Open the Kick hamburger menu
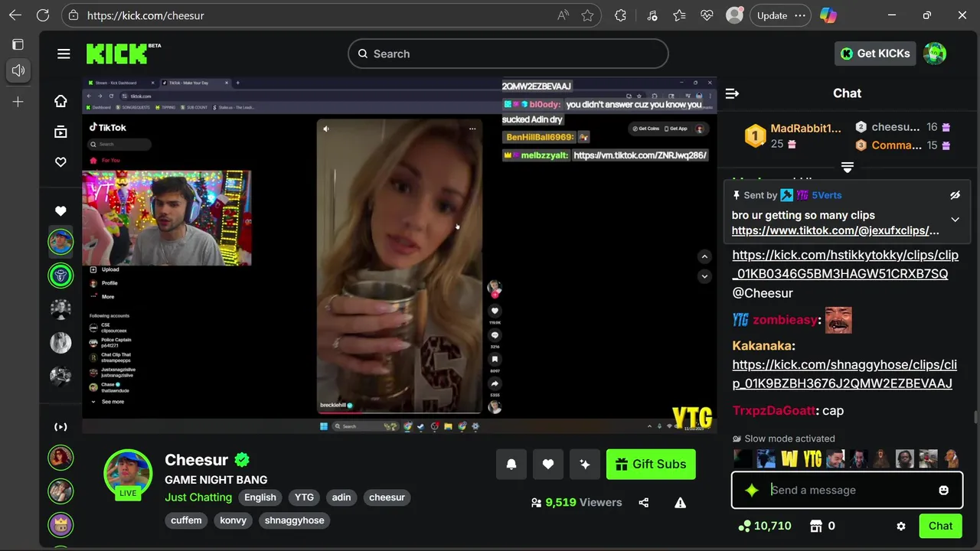Image resolution: width=980 pixels, height=551 pixels. coord(64,54)
